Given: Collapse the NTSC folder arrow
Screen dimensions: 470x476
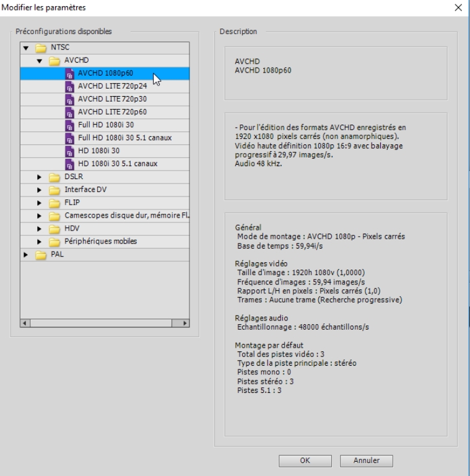Looking at the screenshot, I should pos(26,48).
